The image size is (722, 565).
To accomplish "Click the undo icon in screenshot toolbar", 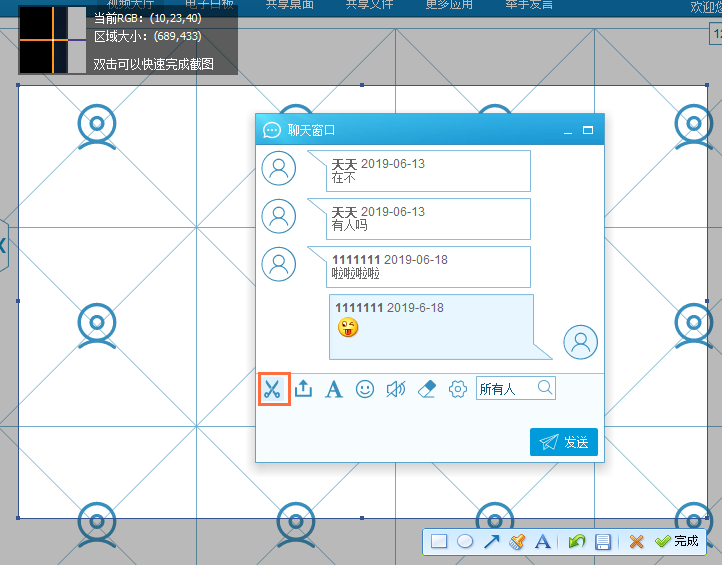I will [x=576, y=542].
